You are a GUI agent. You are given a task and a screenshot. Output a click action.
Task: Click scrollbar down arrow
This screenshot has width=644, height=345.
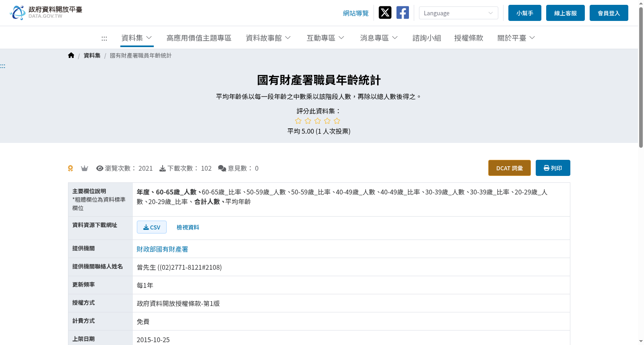coord(641,341)
